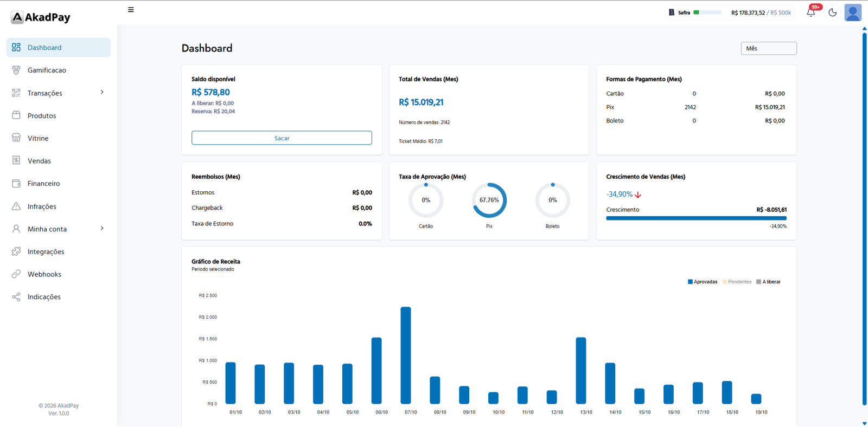Click the R$ 15.019,21 total sales value
The width and height of the screenshot is (868, 427).
point(421,102)
